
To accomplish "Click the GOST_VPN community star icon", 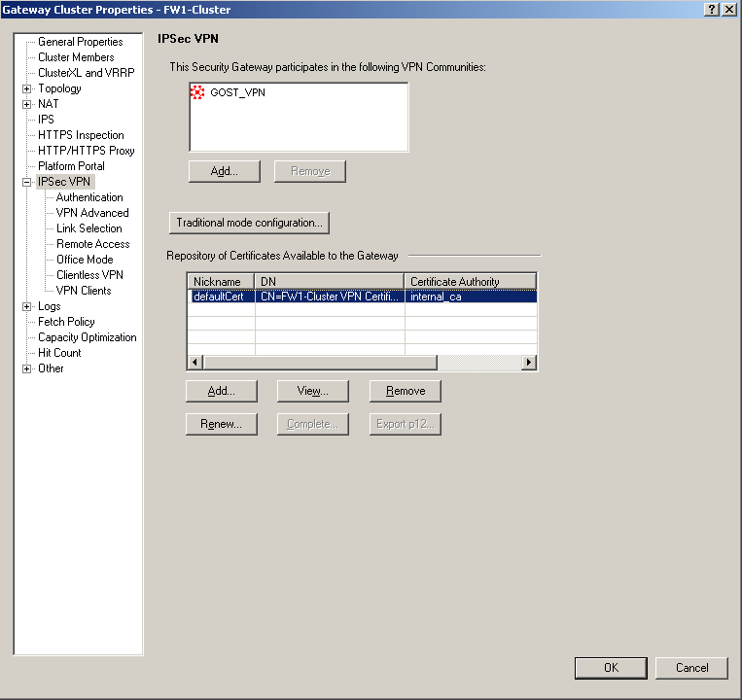I will pos(197,92).
